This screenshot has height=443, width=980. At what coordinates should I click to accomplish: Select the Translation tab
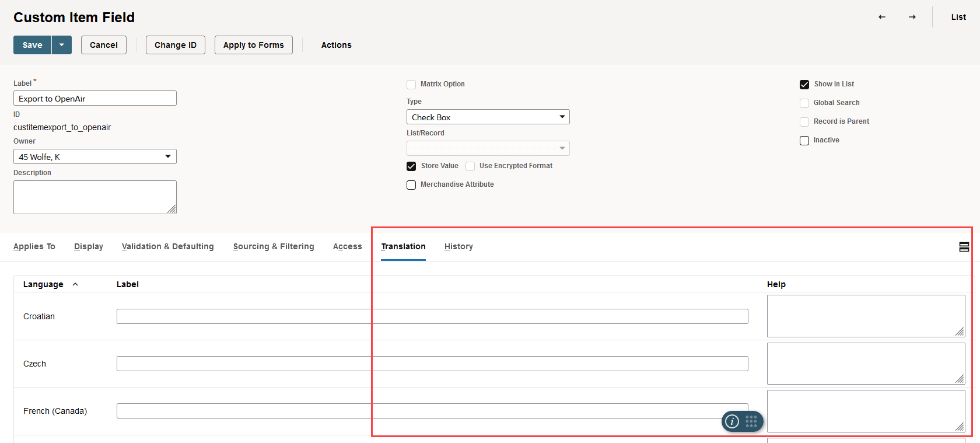click(403, 246)
